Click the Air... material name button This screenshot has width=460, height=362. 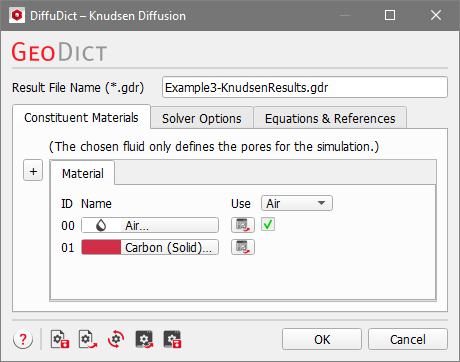pyautogui.click(x=150, y=225)
